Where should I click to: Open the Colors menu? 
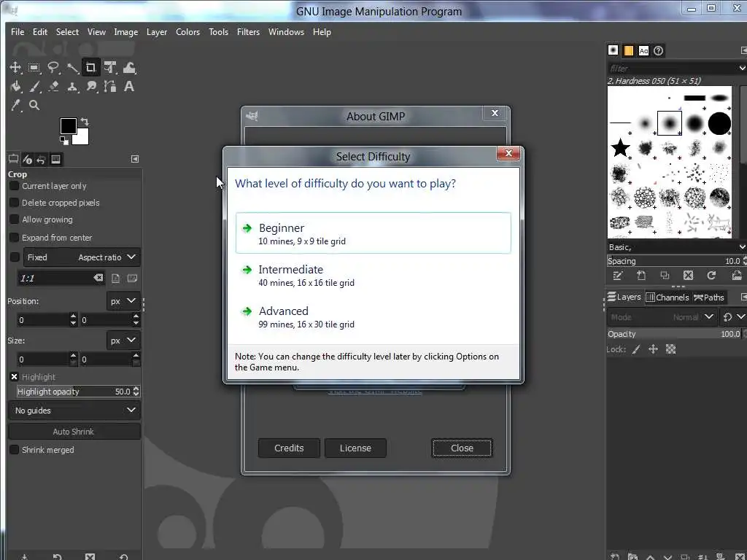[x=187, y=32]
